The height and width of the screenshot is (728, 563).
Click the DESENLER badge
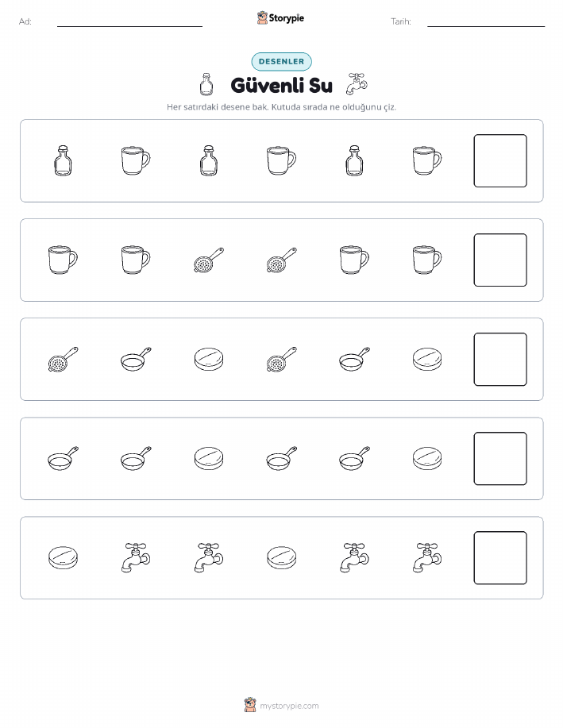281,61
